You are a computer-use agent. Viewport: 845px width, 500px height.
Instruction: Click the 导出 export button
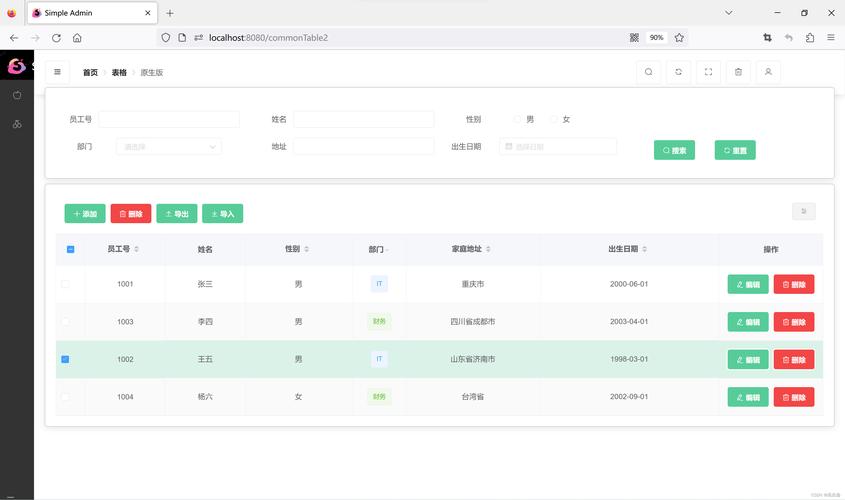(177, 213)
